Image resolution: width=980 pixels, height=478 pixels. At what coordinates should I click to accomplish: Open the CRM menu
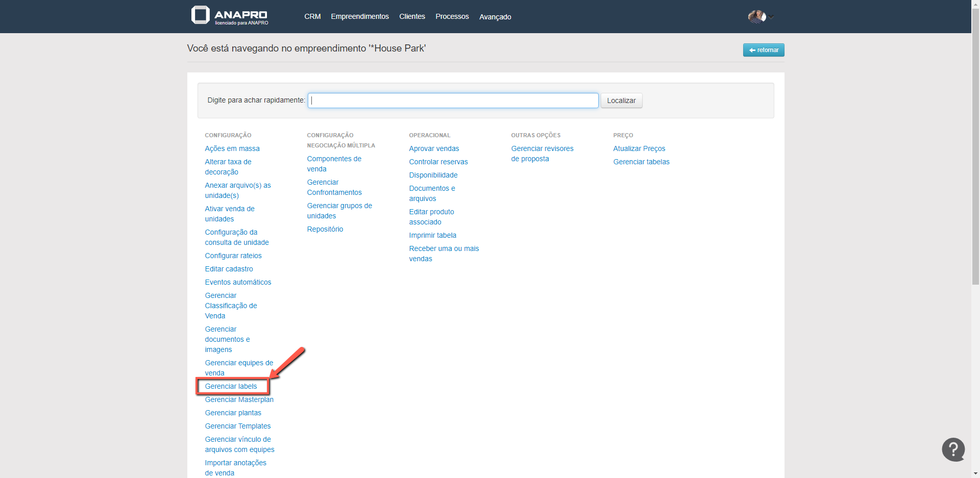click(x=312, y=16)
